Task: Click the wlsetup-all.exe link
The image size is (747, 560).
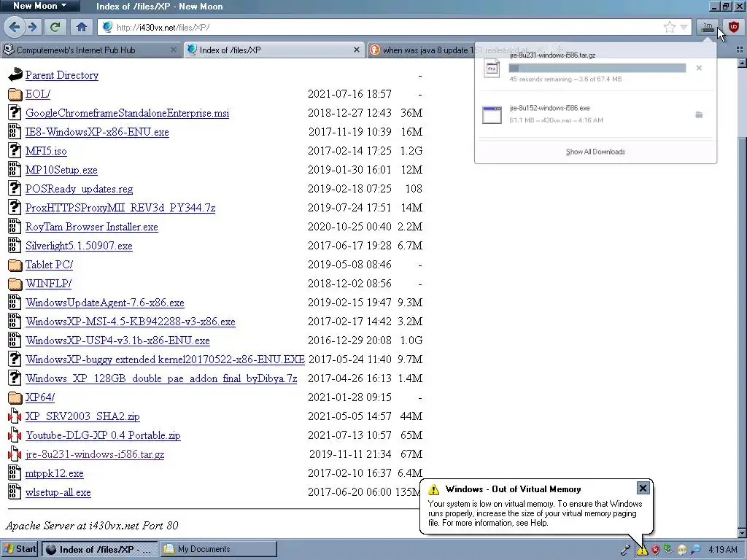Action: pos(58,492)
